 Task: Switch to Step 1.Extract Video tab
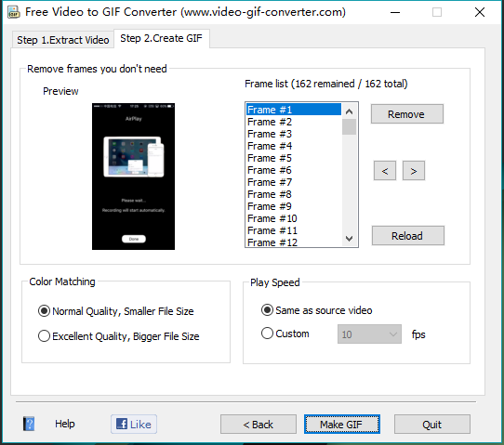pyautogui.click(x=63, y=40)
